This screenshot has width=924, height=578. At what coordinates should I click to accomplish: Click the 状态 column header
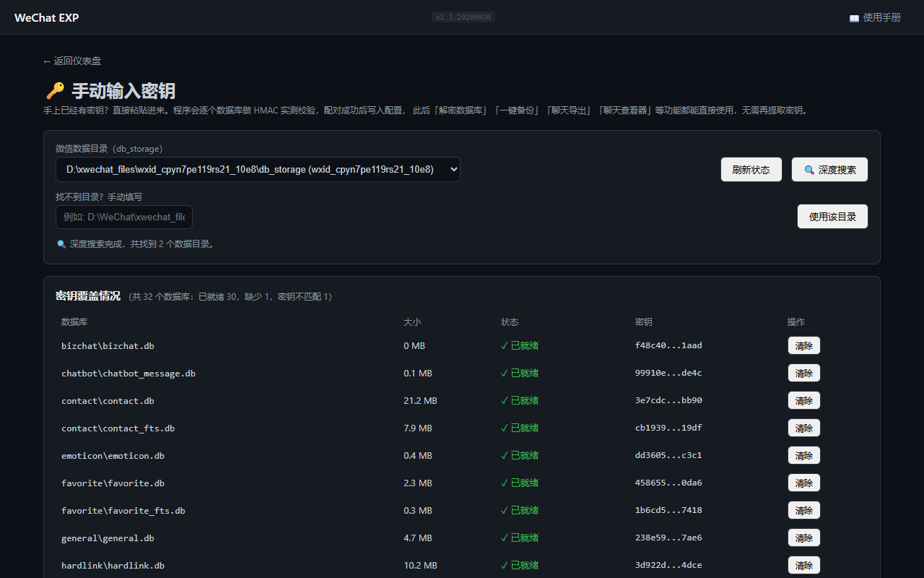[510, 322]
